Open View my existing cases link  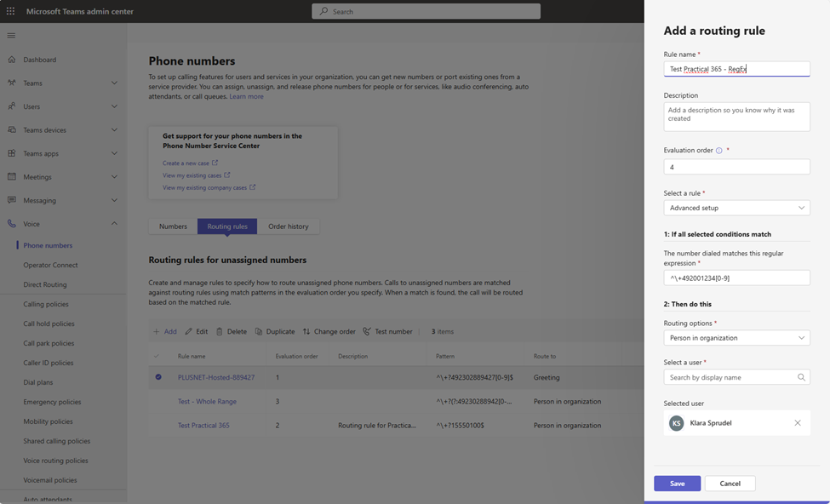point(197,175)
